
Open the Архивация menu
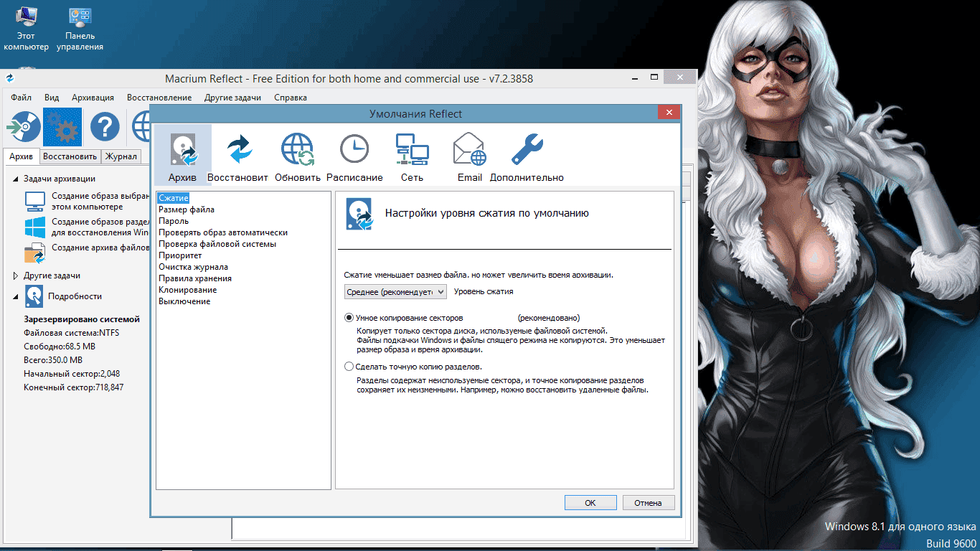click(93, 98)
